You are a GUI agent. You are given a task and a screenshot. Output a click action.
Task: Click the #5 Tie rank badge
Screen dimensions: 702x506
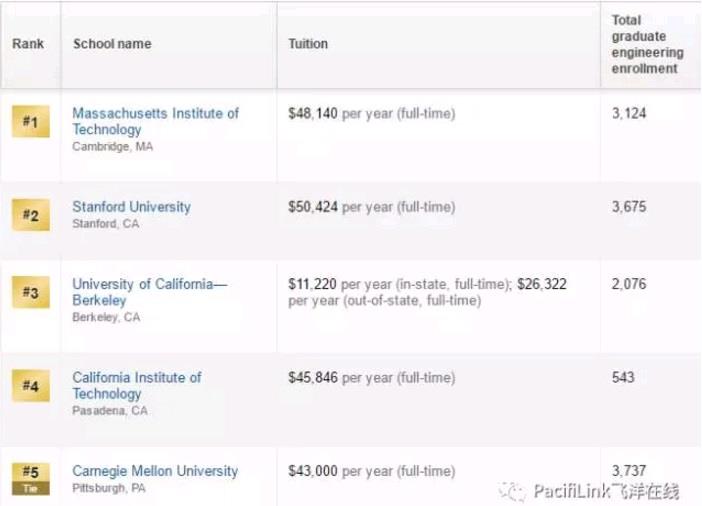(30, 475)
